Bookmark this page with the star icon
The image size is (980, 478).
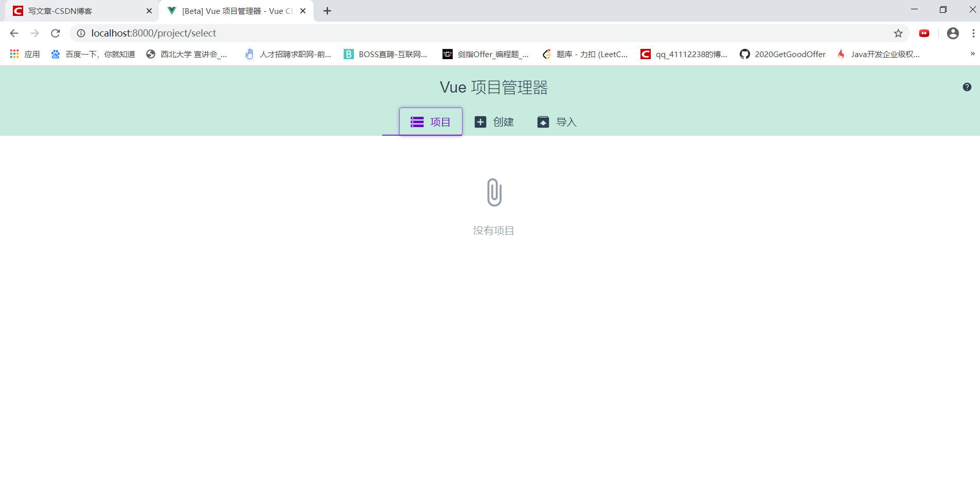[898, 33]
